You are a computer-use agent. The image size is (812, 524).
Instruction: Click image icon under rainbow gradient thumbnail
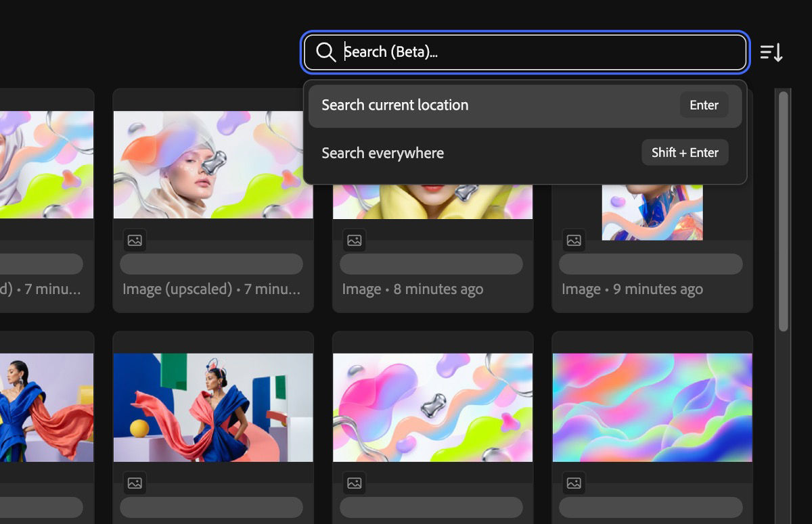[574, 483]
